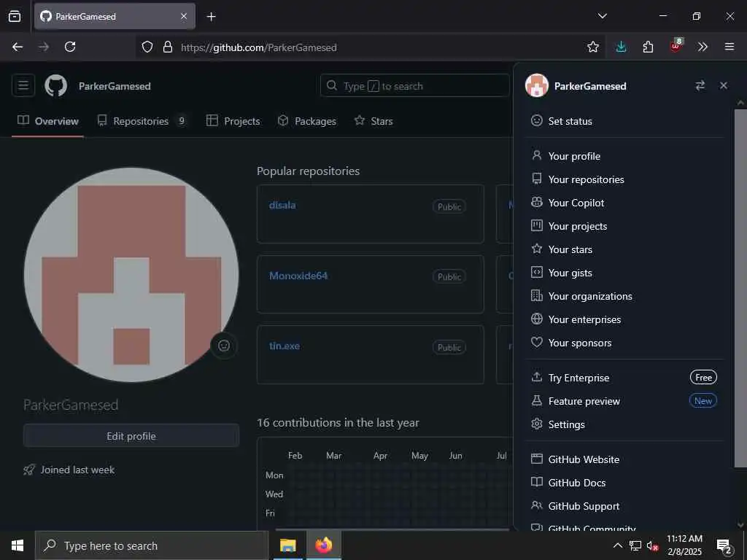This screenshot has width=747, height=560.
Task: Open Your enterprises from menu
Action: (624, 319)
